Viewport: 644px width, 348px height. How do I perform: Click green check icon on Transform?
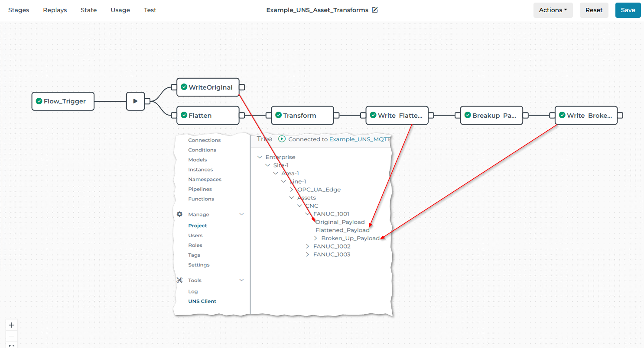(278, 115)
